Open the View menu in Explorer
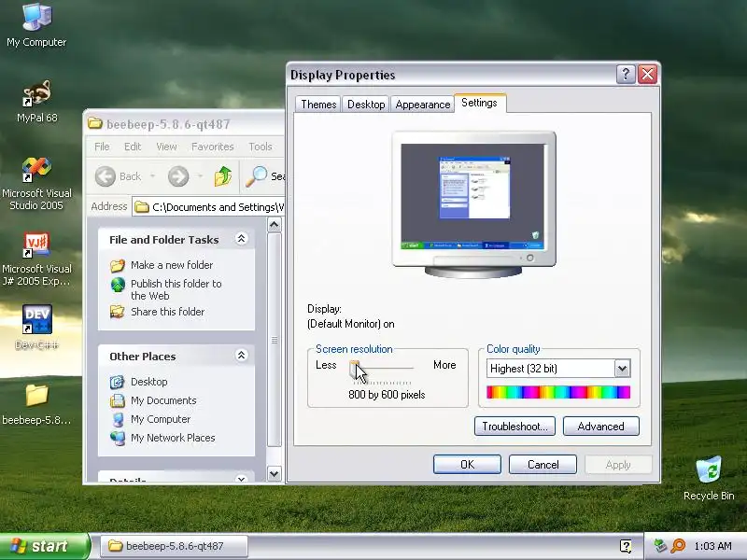The height and width of the screenshot is (560, 747). (166, 147)
